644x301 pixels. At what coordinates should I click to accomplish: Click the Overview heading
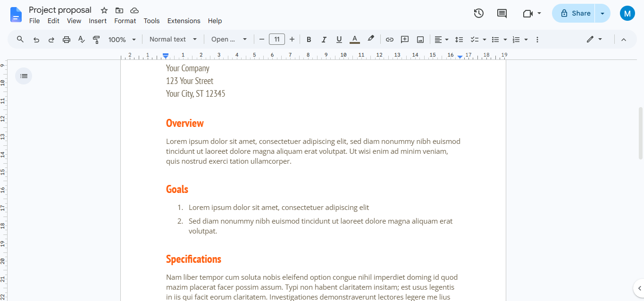point(185,123)
